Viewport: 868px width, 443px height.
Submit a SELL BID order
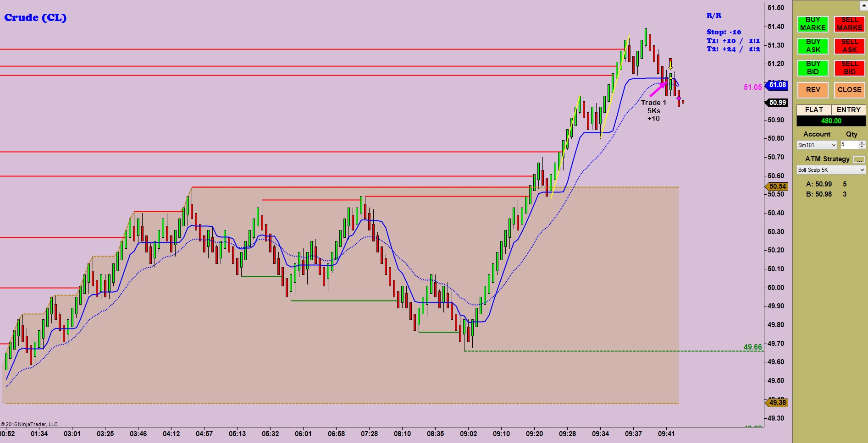click(849, 68)
